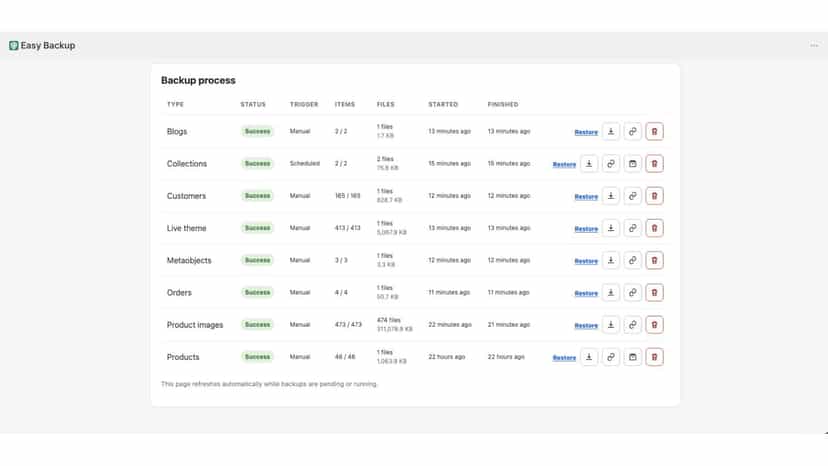This screenshot has height=466, width=828.
Task: Click the 473 / 473 items value
Action: click(348, 325)
